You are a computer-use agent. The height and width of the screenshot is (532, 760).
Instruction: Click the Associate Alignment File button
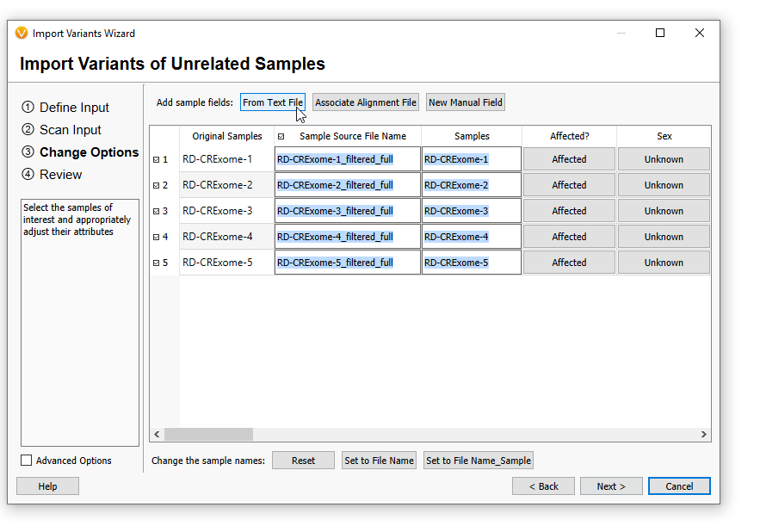click(x=366, y=102)
